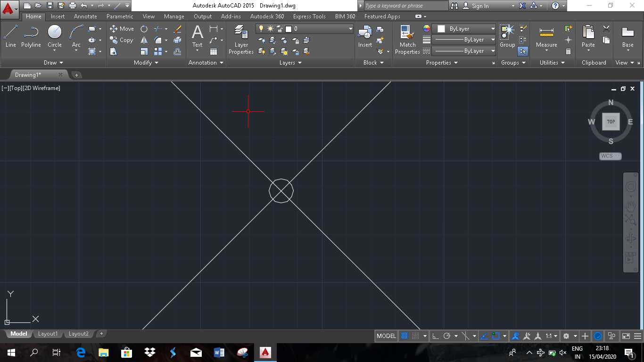This screenshot has width=644, height=362.
Task: Select the Polyline tool
Action: (x=31, y=33)
